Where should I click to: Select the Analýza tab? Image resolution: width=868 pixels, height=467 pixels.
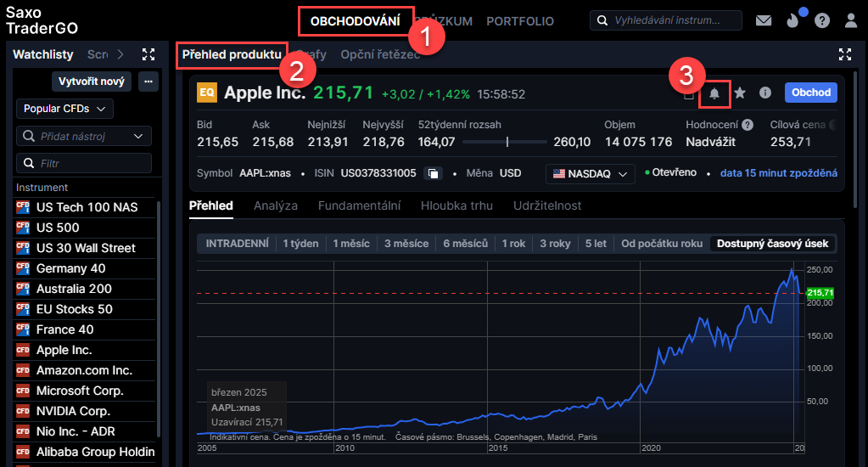point(276,205)
